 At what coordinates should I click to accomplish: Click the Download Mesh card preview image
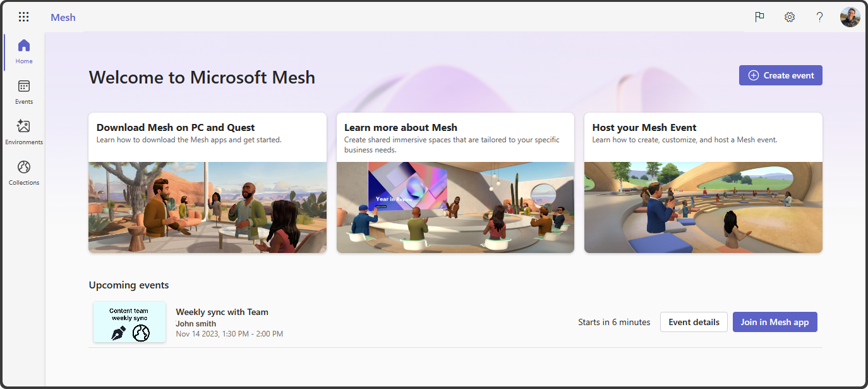click(207, 207)
